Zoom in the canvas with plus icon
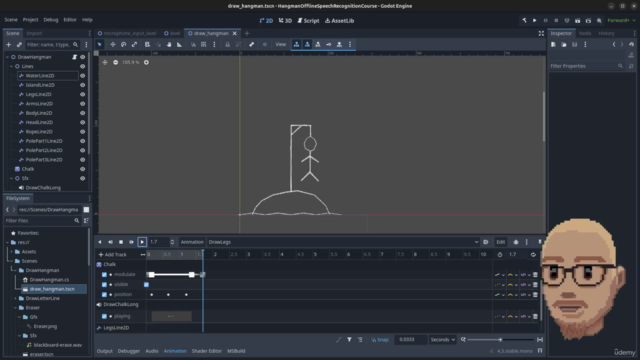The width and height of the screenshot is (640, 360). [146, 62]
